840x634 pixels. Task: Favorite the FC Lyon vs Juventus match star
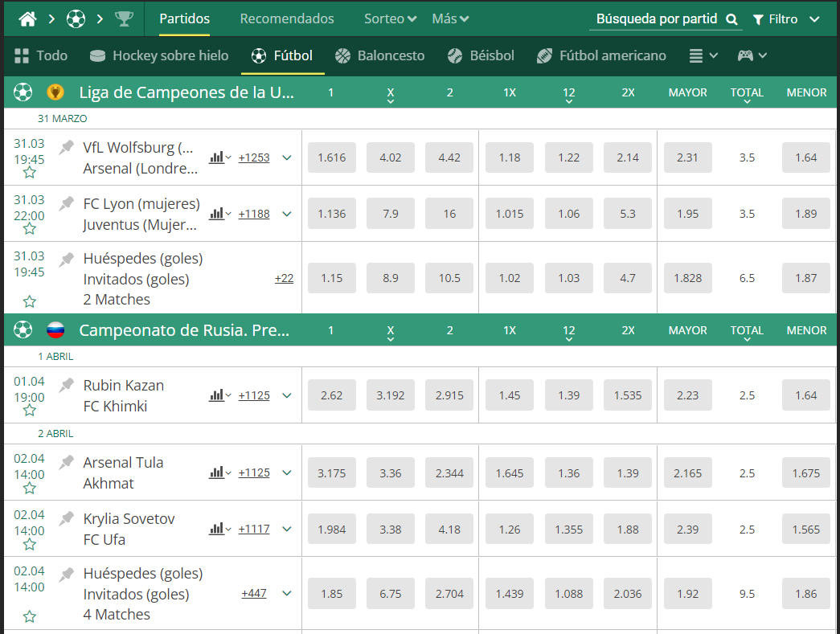[x=30, y=229]
